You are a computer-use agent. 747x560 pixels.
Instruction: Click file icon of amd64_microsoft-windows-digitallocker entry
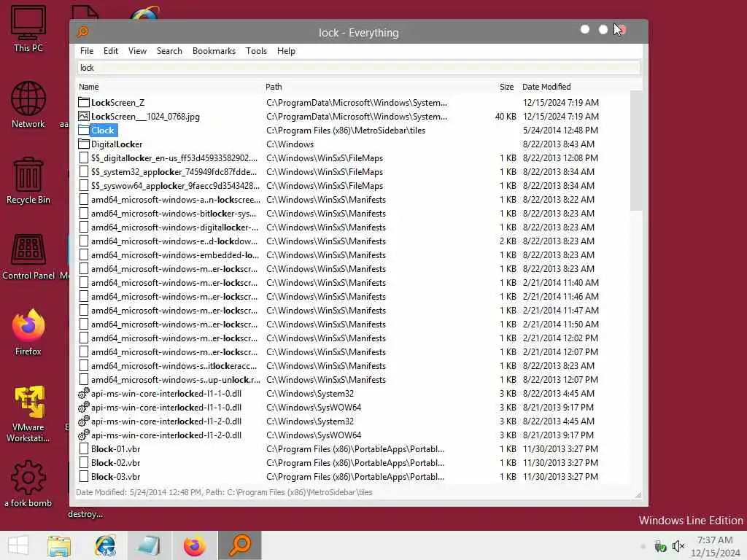[x=84, y=227]
